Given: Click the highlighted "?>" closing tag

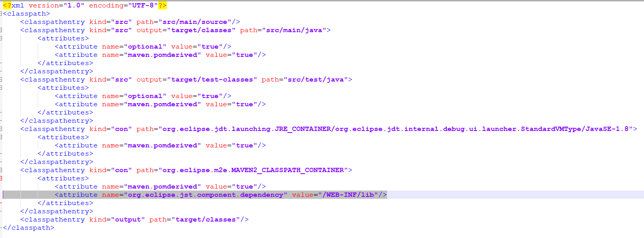Looking at the screenshot, I should (x=162, y=5).
